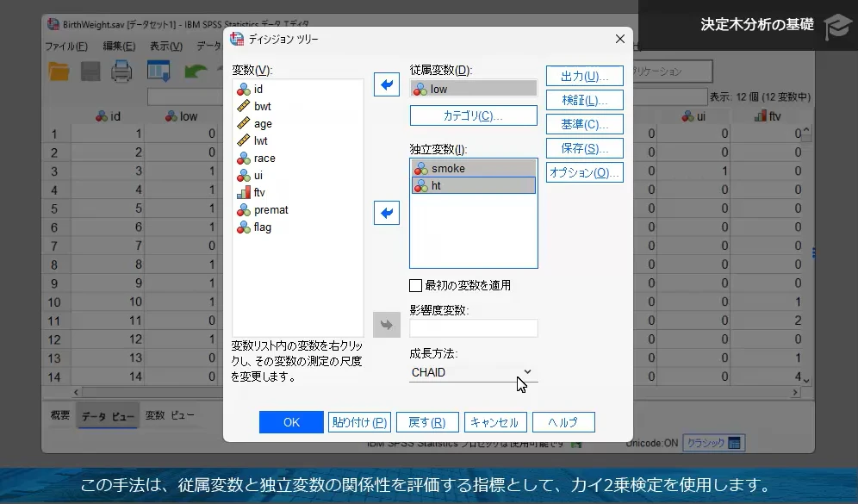Click the Save toolbar icon
Viewport: 858px width, 504px height.
tap(90, 72)
